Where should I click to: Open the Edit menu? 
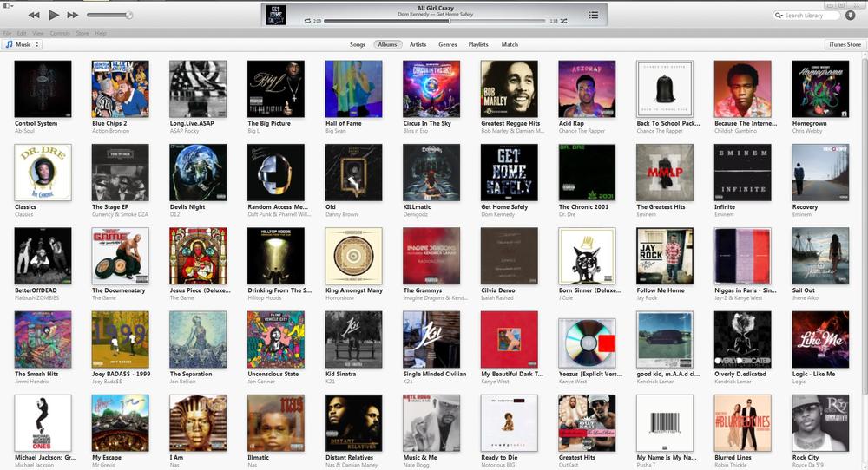[22, 33]
